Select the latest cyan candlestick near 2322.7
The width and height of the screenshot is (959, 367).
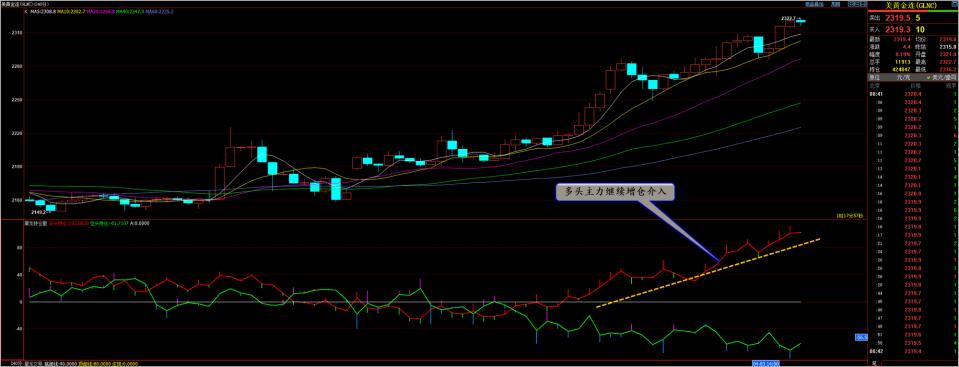(x=801, y=21)
